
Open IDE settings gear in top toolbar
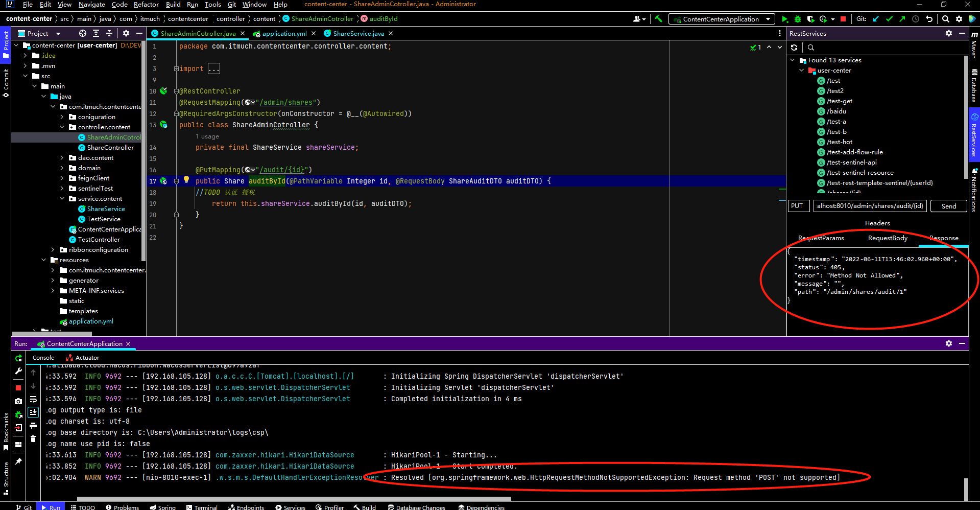[x=959, y=19]
